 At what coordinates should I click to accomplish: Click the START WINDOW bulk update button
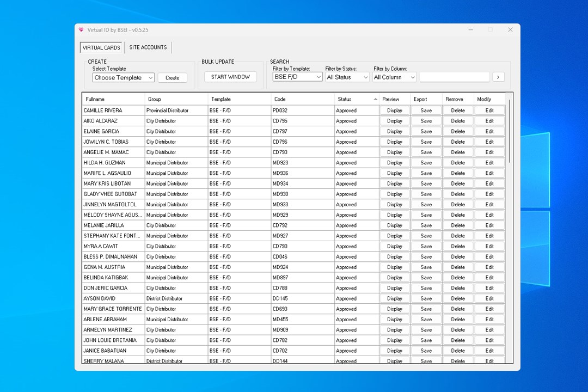230,77
